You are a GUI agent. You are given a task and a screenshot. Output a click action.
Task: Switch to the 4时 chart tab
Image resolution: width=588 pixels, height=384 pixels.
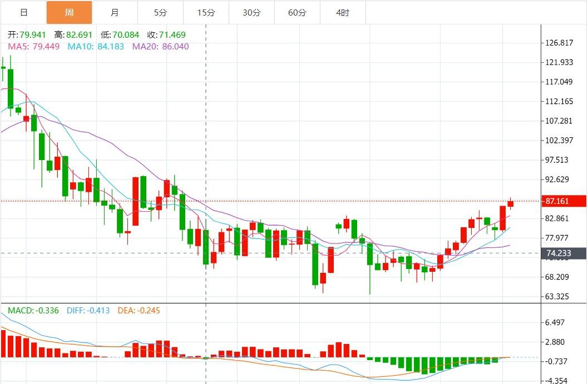343,12
